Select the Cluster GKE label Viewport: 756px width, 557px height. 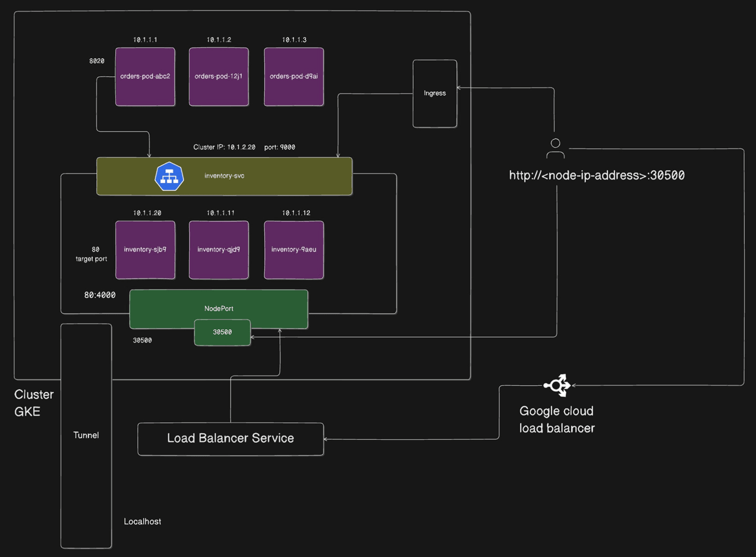[34, 403]
